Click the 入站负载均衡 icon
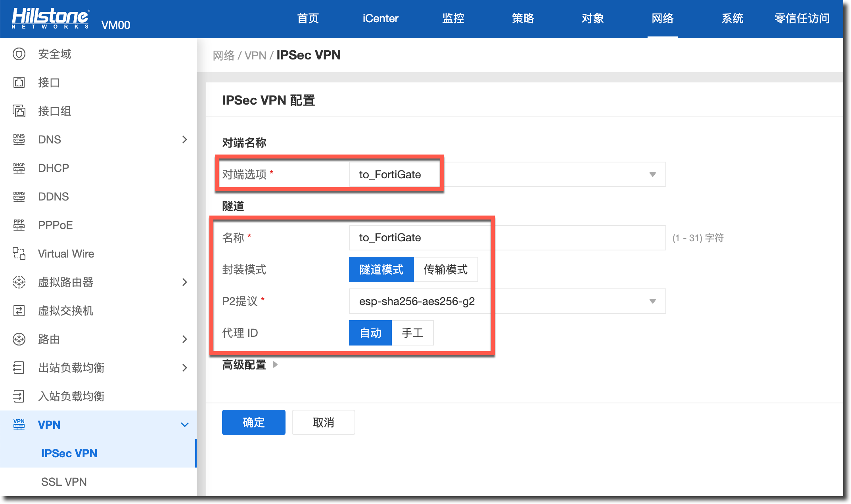 [x=19, y=396]
